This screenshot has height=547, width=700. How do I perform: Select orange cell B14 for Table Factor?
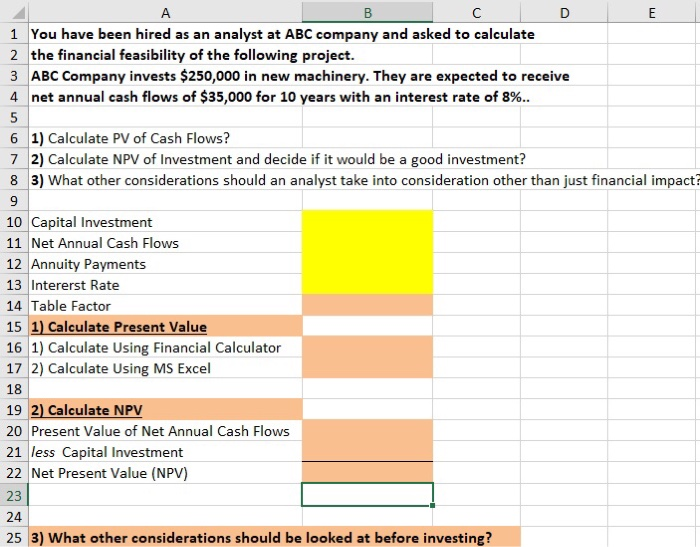(x=367, y=306)
